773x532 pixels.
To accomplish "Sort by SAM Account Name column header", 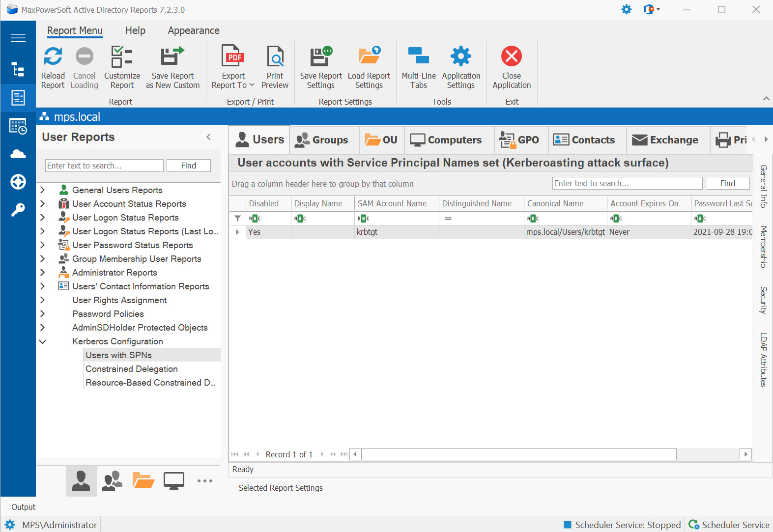I will pos(397,203).
